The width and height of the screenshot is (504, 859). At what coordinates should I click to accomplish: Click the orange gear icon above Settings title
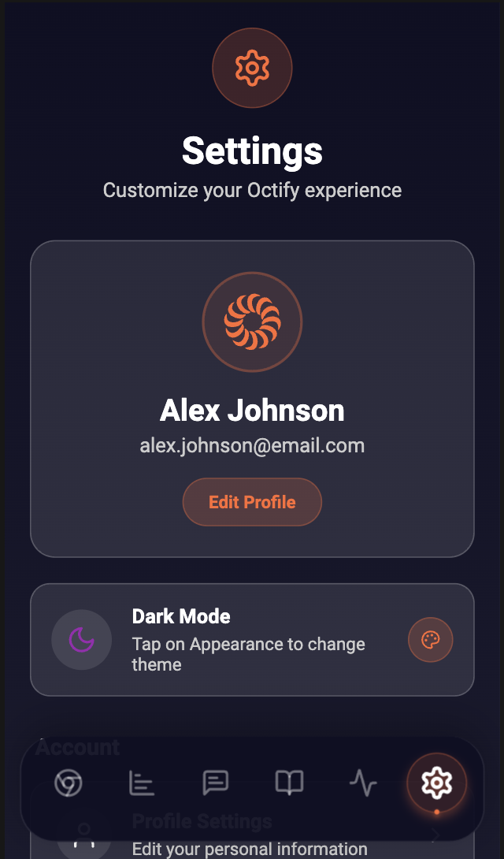[x=252, y=68]
